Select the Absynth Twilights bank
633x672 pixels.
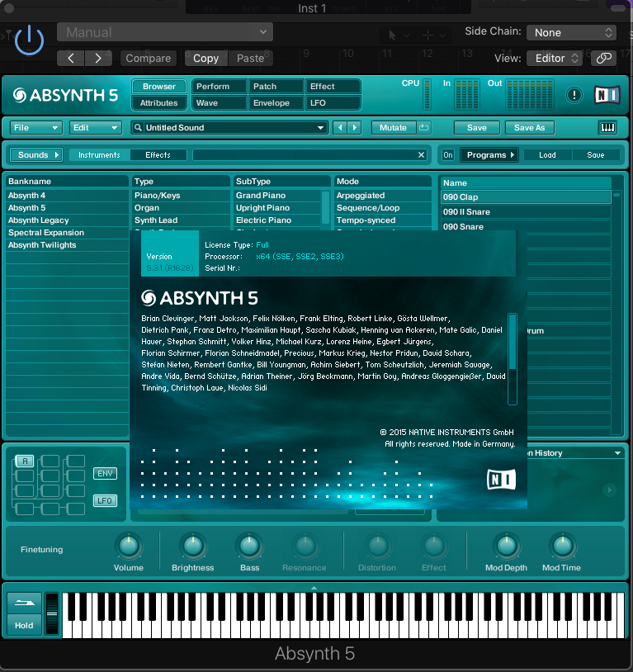click(67, 245)
